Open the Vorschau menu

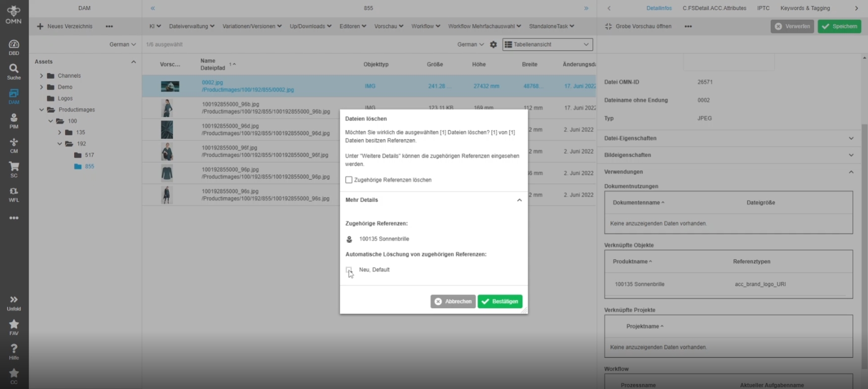tap(389, 26)
